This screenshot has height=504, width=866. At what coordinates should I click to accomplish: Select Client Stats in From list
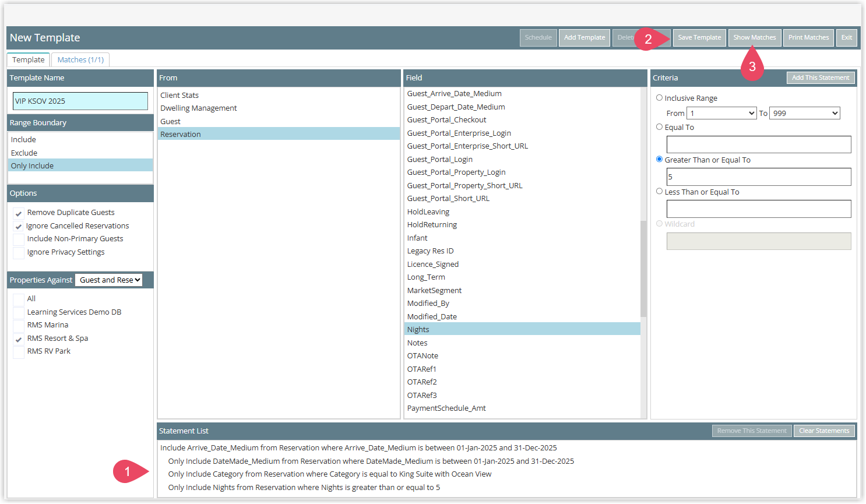(x=279, y=96)
